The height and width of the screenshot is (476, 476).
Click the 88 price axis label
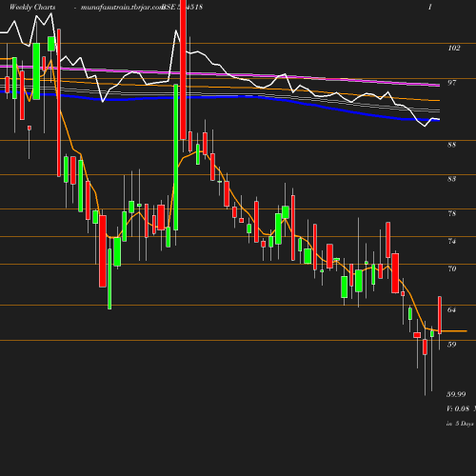coord(451,145)
